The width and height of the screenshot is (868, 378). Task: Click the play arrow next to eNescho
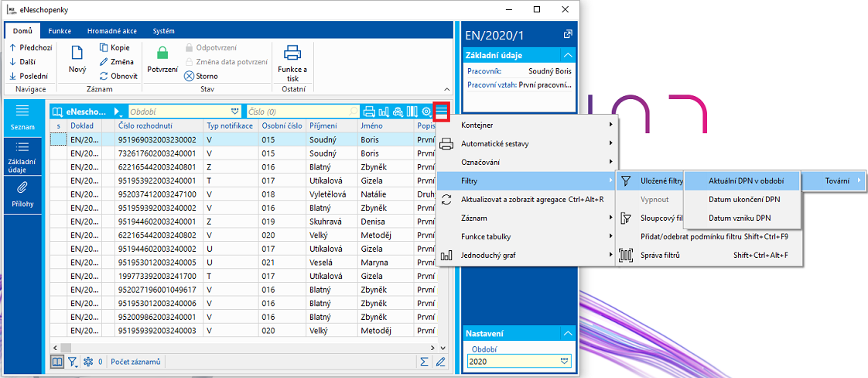[x=117, y=112]
